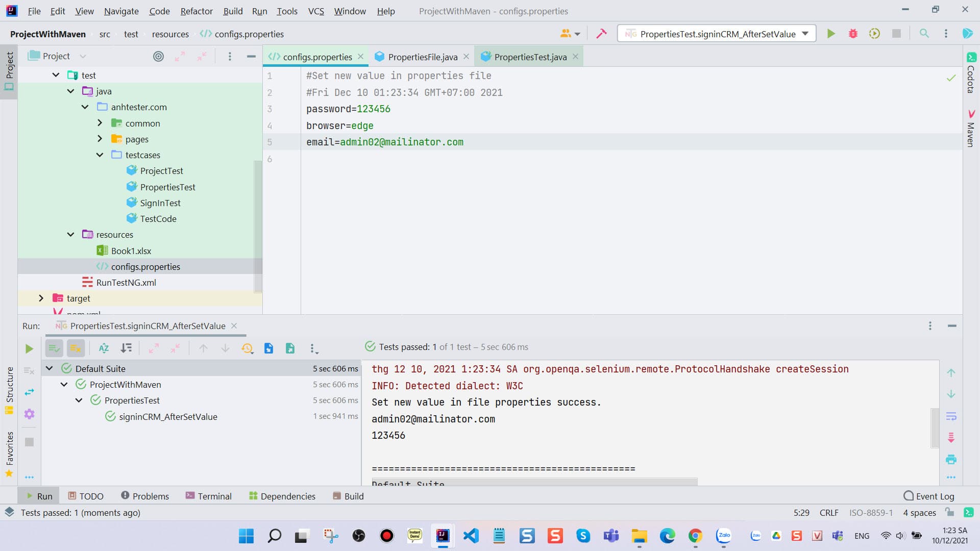This screenshot has height=551, width=980.
Task: Collapse all icon in Project panel header
Action: (202, 56)
